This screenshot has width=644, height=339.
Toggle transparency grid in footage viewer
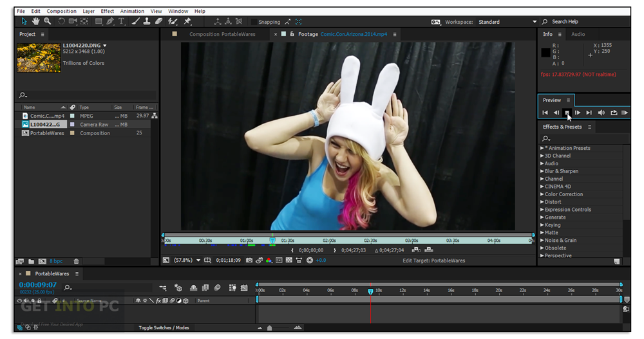point(289,261)
